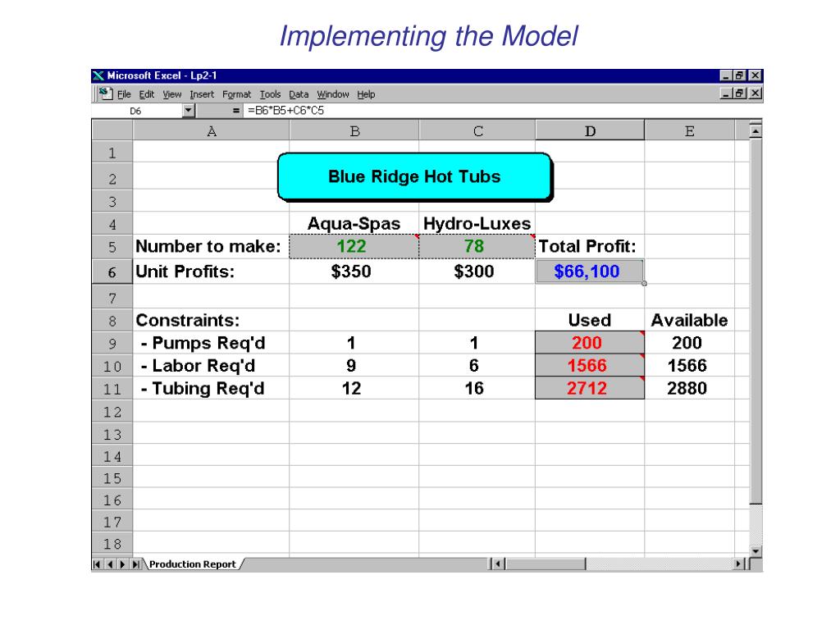Click horizontal scrollbar left arrow
840x630 pixels.
click(x=498, y=564)
